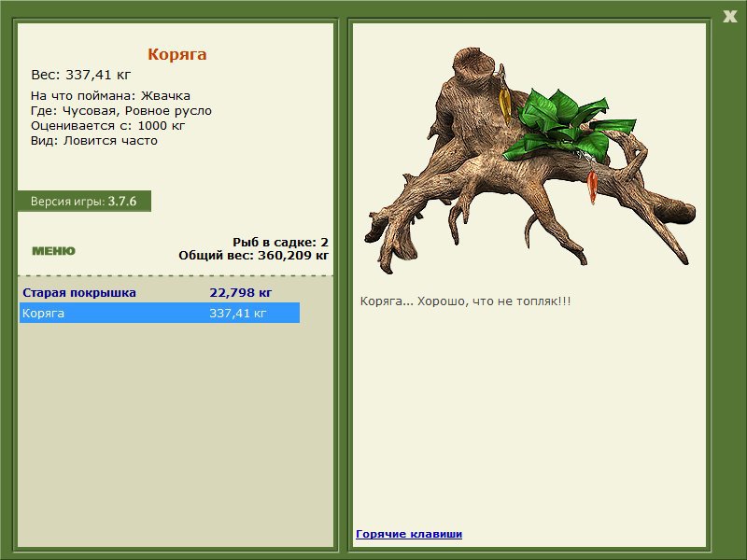
Task: Open the Горячие клавиши link
Action: 409,534
